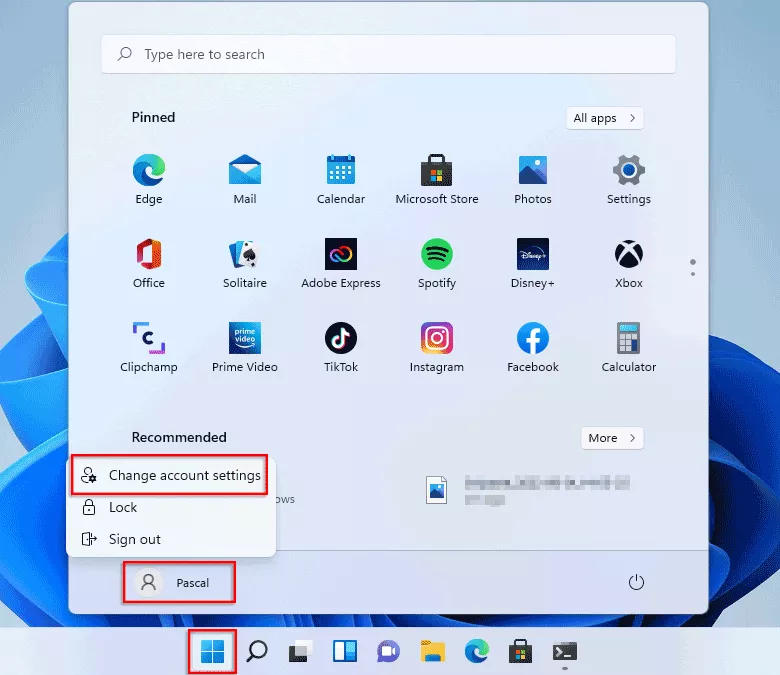
Task: Click the Pascal user account button
Action: click(x=179, y=582)
